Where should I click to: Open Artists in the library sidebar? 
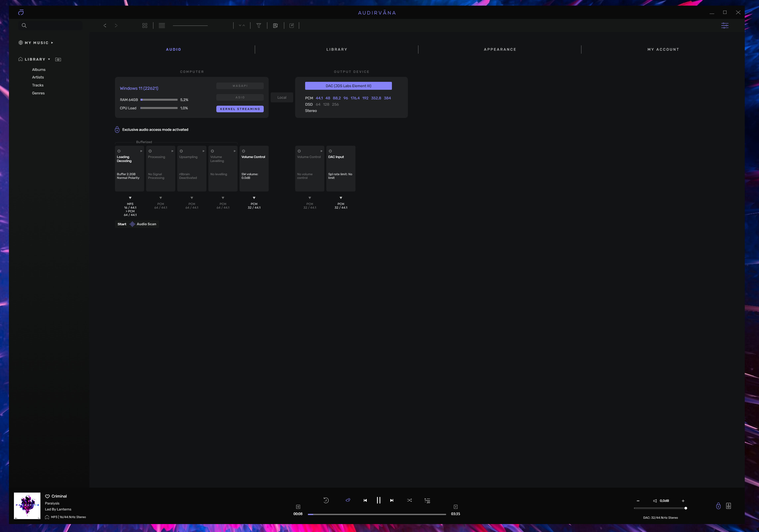(x=38, y=77)
